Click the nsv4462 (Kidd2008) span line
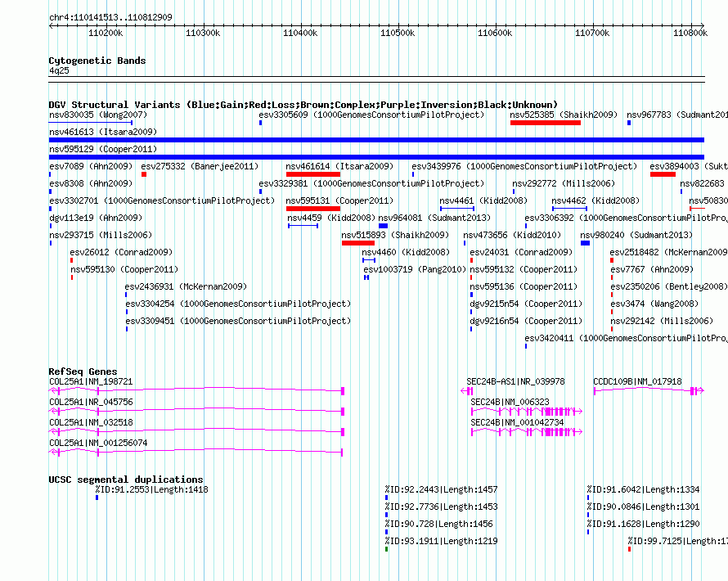The height and width of the screenshot is (581, 728). click(569, 209)
